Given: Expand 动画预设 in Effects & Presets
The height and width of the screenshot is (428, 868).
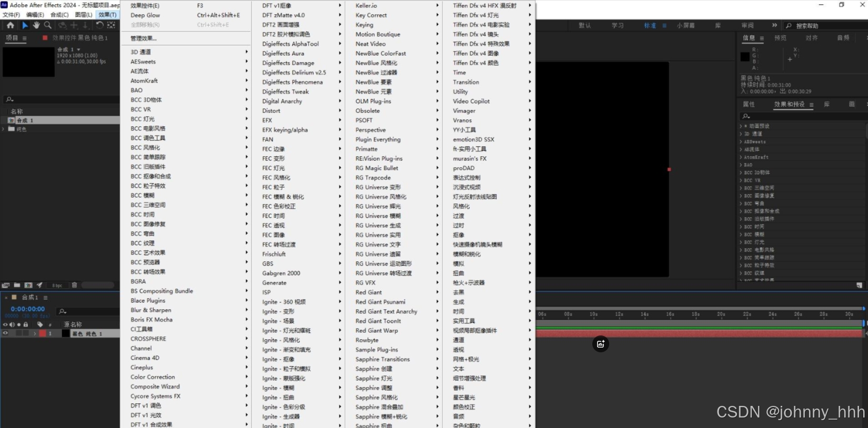Looking at the screenshot, I should coord(741,126).
